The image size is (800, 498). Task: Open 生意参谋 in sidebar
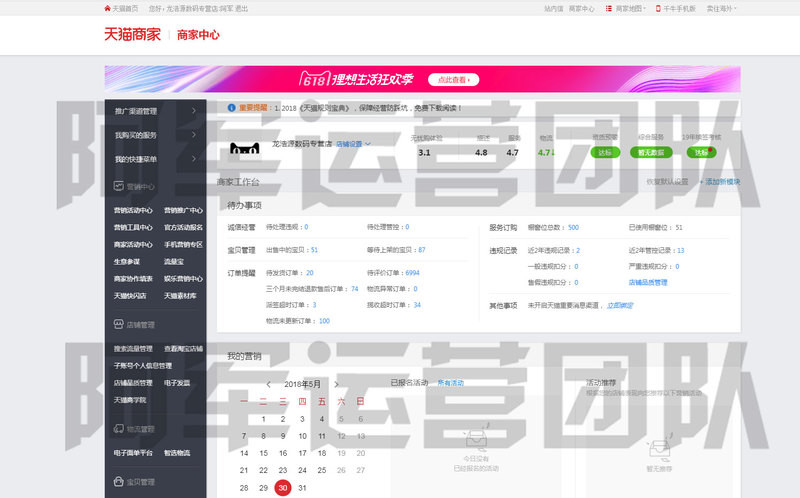[x=127, y=261]
